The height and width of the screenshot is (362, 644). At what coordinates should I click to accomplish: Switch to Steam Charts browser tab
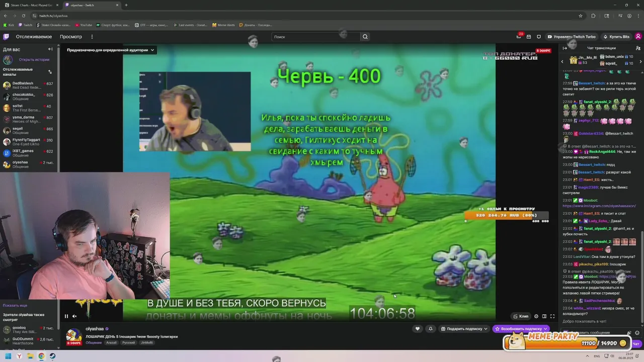[x=31, y=5]
